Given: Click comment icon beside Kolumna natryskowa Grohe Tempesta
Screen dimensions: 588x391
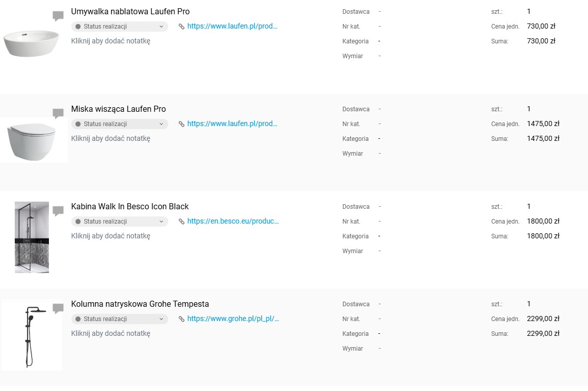Looking at the screenshot, I should coord(58,308).
